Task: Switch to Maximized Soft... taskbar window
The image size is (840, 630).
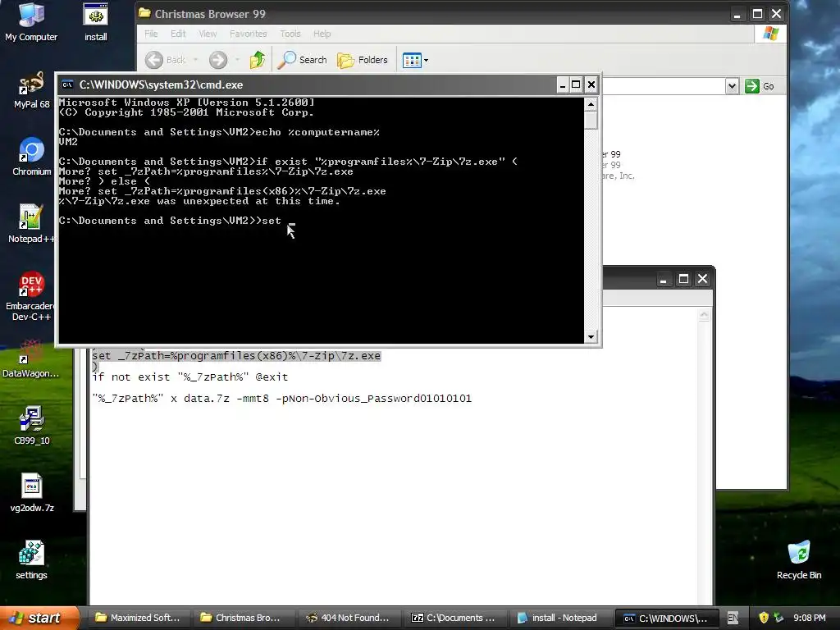Action: (138, 618)
